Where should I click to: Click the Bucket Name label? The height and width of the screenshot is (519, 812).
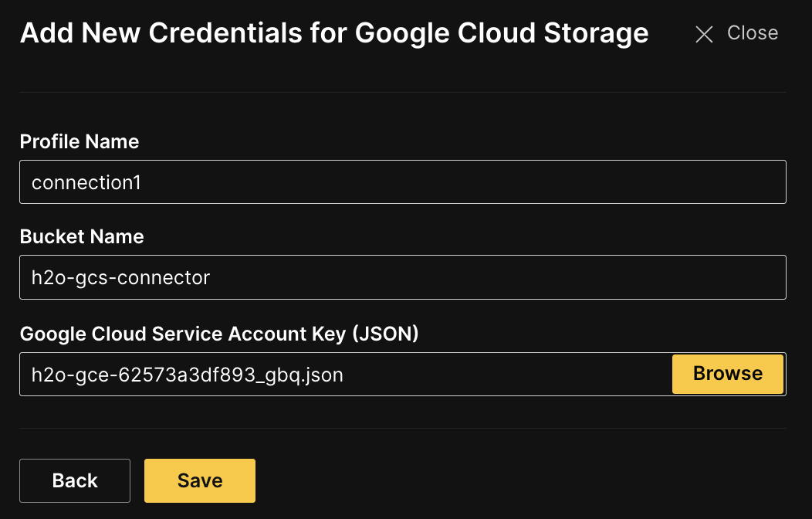tap(81, 237)
